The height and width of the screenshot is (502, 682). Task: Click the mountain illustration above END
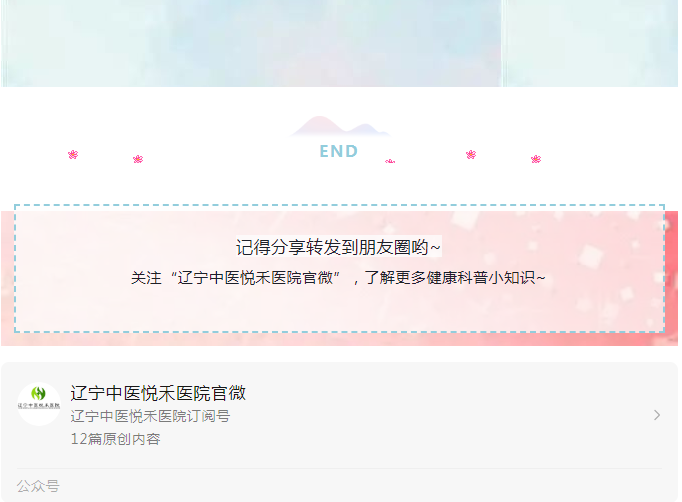[x=340, y=127]
